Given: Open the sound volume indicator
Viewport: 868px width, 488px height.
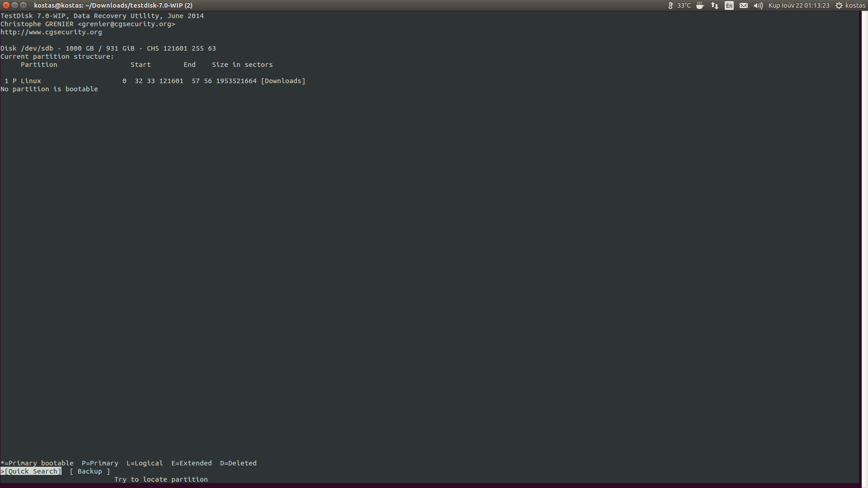Looking at the screenshot, I should (x=758, y=5).
